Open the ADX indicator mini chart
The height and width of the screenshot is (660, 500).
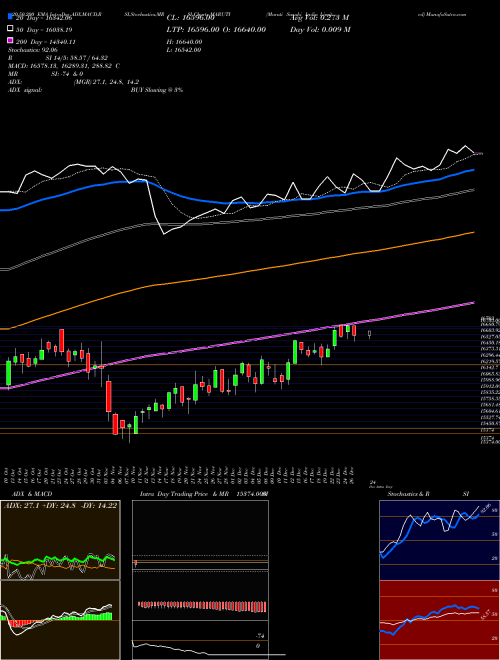pos(60,540)
